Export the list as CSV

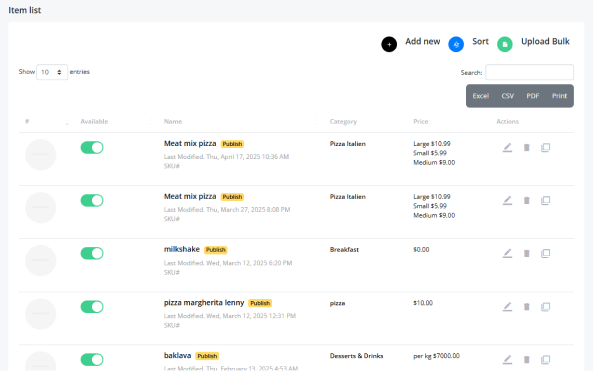[x=508, y=96]
